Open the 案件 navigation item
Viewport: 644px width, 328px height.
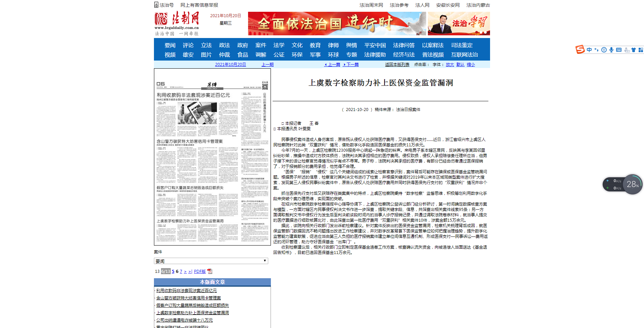[x=261, y=45]
